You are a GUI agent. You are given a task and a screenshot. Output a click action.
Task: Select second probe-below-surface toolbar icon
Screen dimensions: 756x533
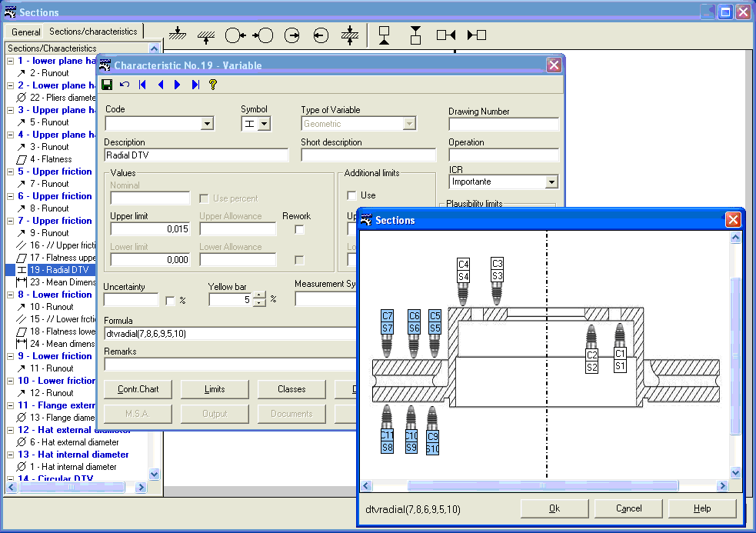click(206, 36)
